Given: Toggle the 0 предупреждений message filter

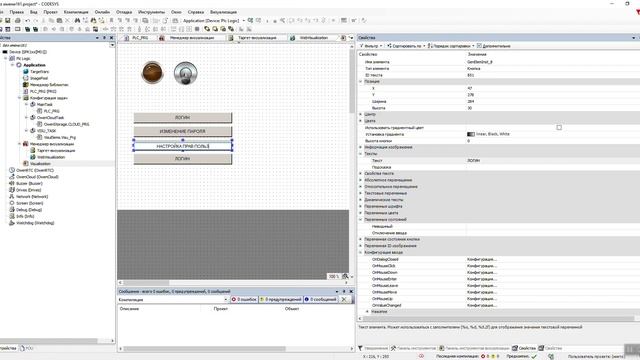Looking at the screenshot, I should [x=281, y=299].
